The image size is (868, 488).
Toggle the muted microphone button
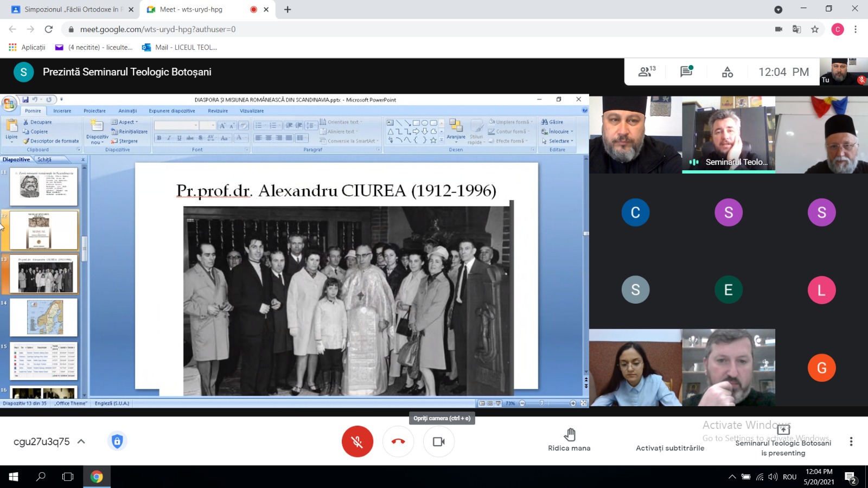click(x=357, y=441)
